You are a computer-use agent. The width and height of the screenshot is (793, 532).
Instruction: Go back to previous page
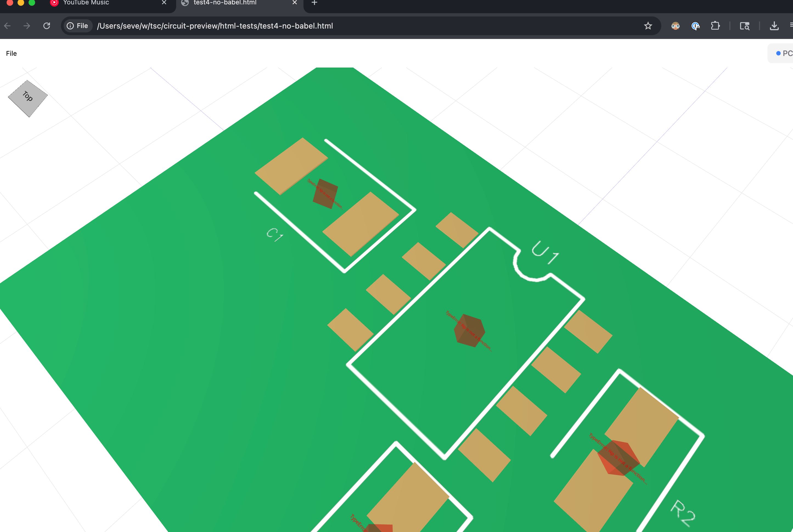7,26
